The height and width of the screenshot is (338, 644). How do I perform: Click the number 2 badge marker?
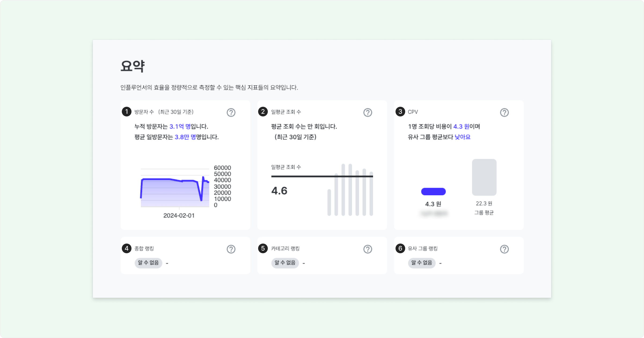[263, 112]
